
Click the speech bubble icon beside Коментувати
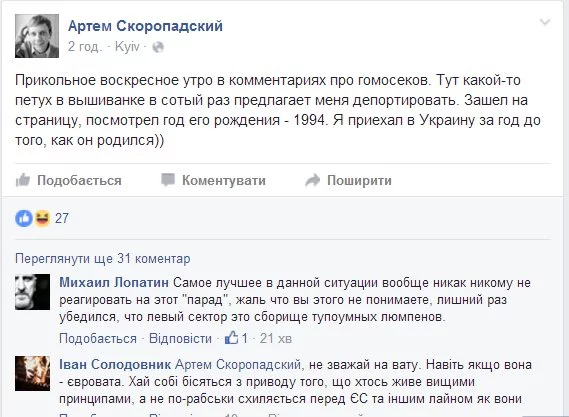pyautogui.click(x=168, y=180)
